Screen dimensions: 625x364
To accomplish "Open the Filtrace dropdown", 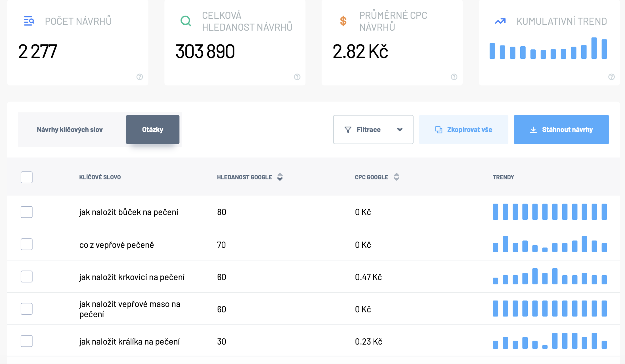I will pos(373,129).
